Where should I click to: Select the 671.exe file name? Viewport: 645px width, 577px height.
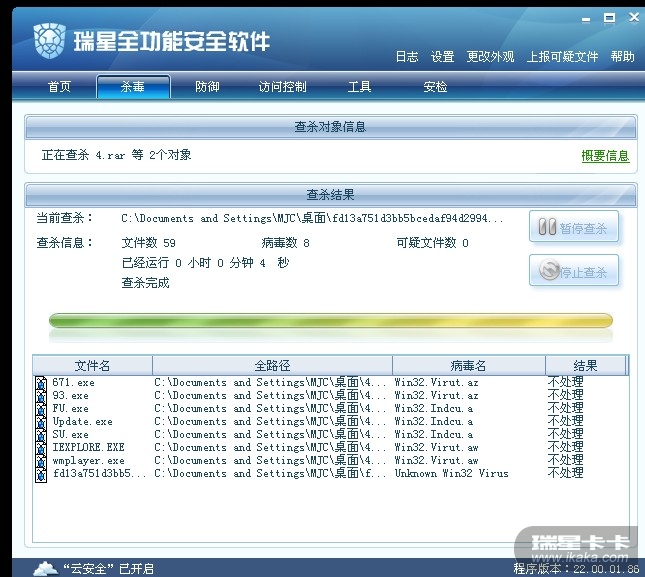(x=74, y=382)
